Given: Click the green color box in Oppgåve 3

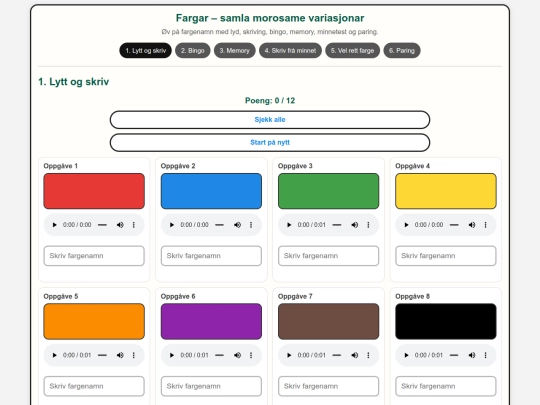Looking at the screenshot, I should pyautogui.click(x=329, y=191).
